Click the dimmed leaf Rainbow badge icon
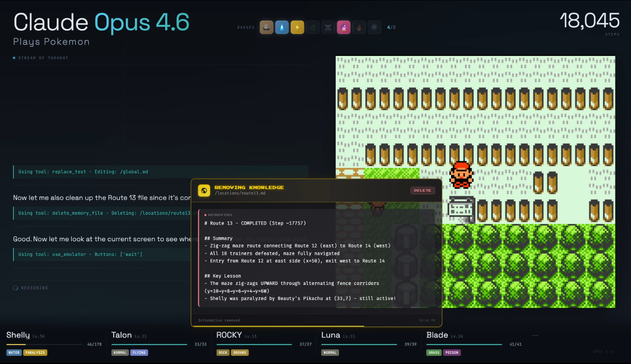This screenshot has height=364, width=631. click(x=313, y=27)
